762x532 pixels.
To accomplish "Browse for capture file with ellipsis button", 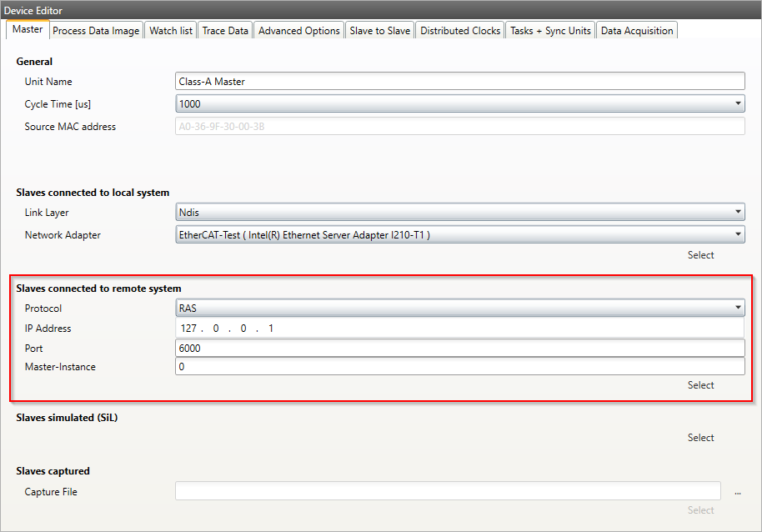I will (x=737, y=492).
